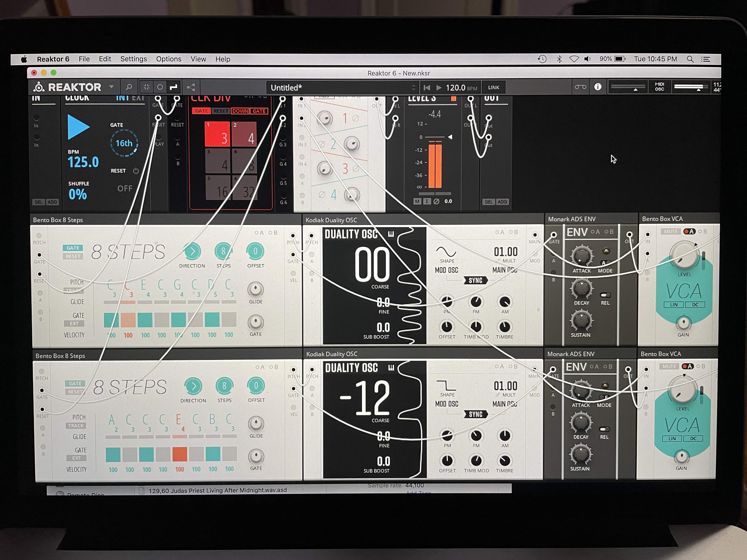Click the REAKTOR logo in the toolbar
Screen dimensions: 747x560
[x=67, y=87]
